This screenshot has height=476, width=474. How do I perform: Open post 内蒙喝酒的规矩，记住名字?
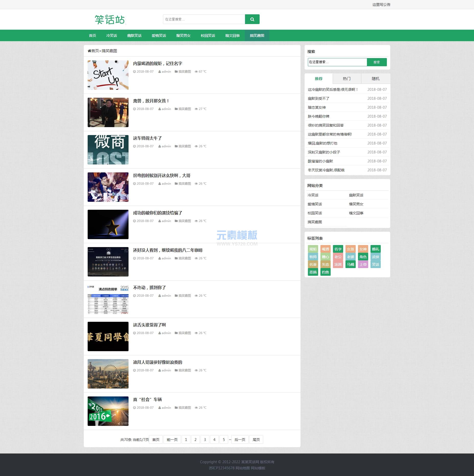point(158,63)
